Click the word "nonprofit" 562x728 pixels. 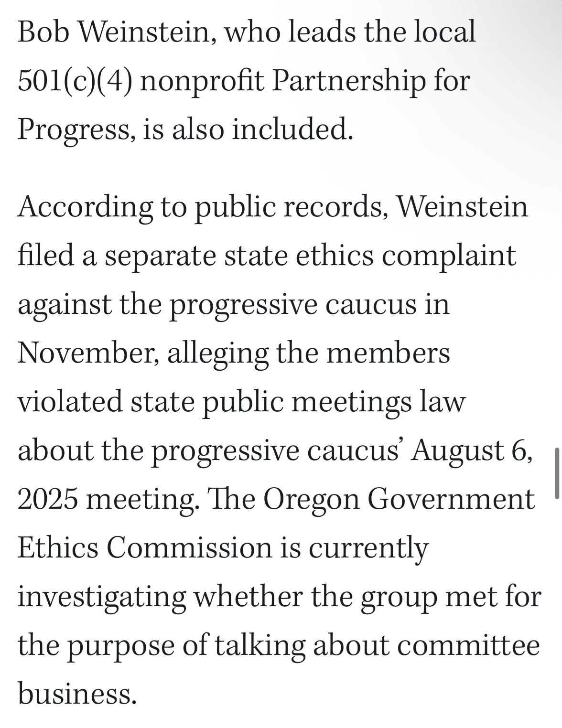click(202, 81)
